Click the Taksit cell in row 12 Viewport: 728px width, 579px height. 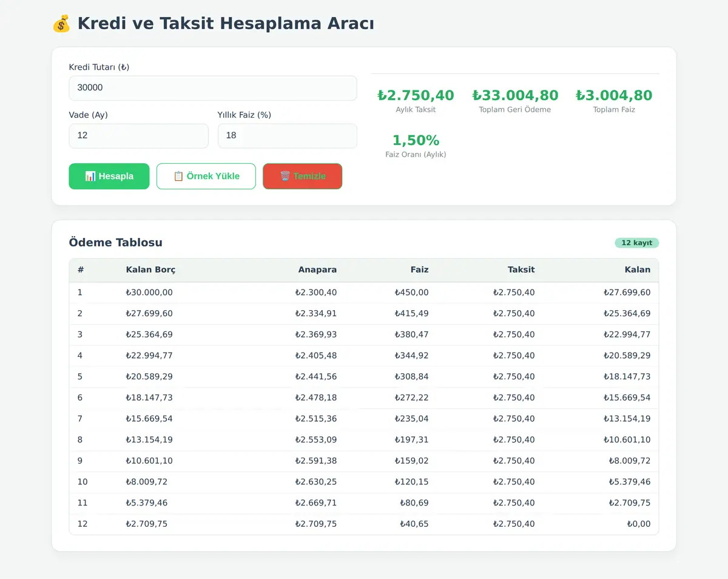[x=514, y=524]
